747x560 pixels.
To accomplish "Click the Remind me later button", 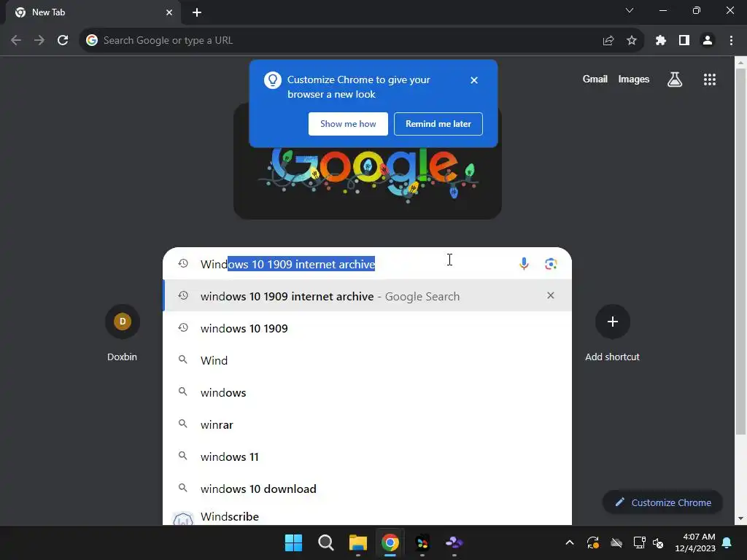I will 438,124.
